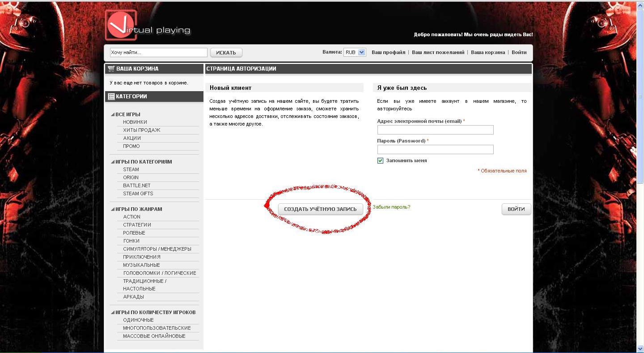Focus the email address input field
Viewport: 644px width, 353px height.
pyautogui.click(x=435, y=130)
